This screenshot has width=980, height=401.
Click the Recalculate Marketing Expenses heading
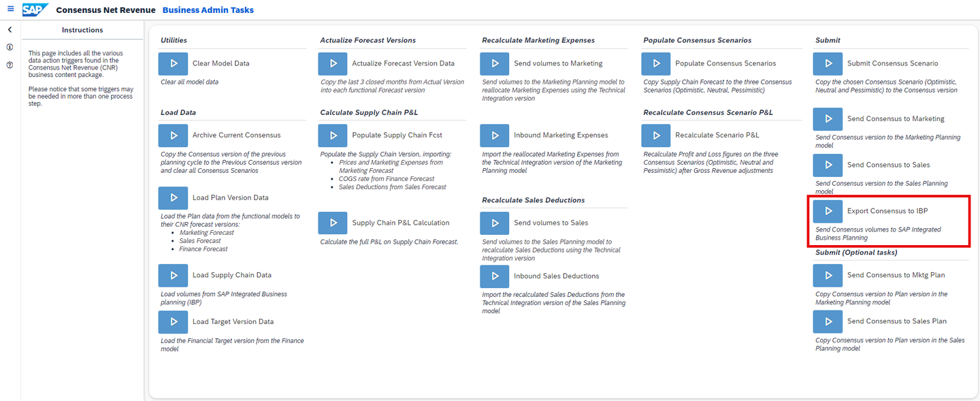click(x=538, y=40)
